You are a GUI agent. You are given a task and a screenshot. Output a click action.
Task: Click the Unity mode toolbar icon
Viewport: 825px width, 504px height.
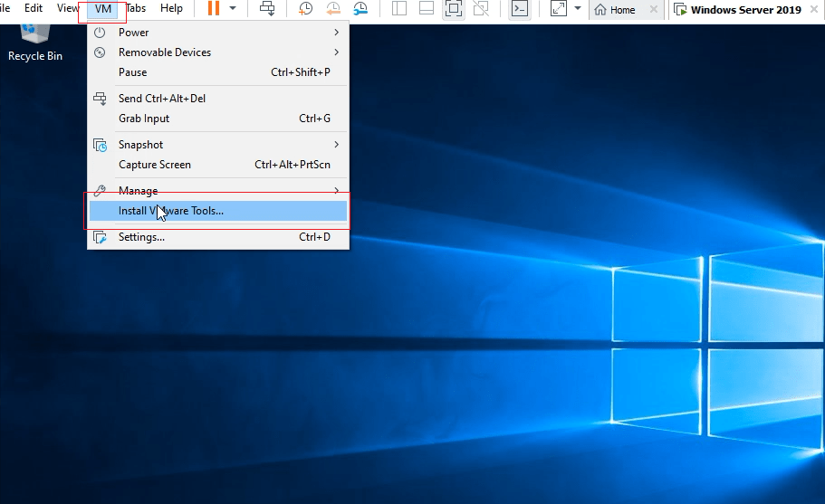[x=481, y=8]
